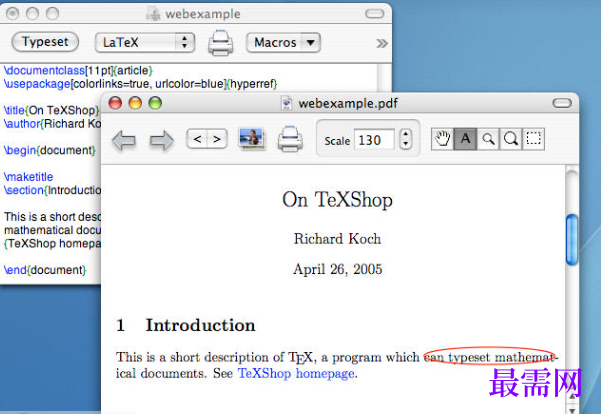Click the Scale stepper arrows
Screen dimensions: 601x414
[405, 139]
